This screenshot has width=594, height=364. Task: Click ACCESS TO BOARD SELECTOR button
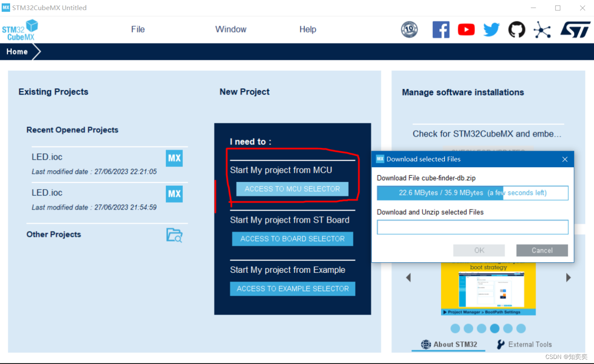click(293, 239)
